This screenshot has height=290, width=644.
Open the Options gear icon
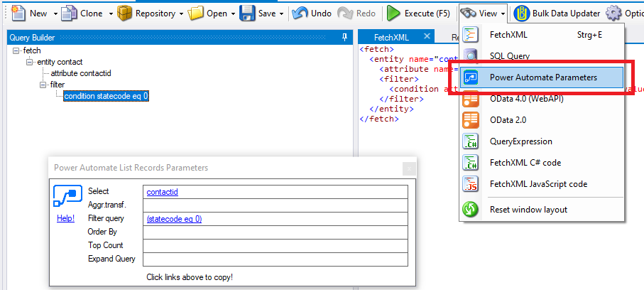613,14
